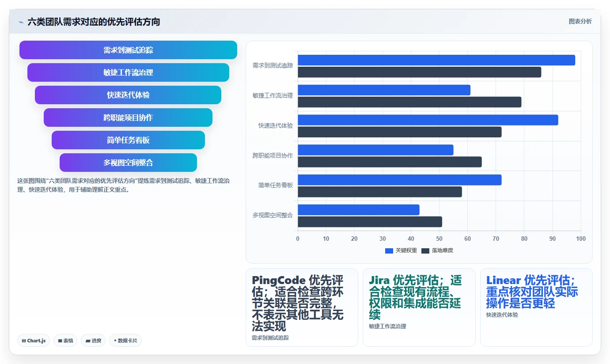
Task: Click the 快速迭代体验 chart axis label
Action: click(x=276, y=125)
